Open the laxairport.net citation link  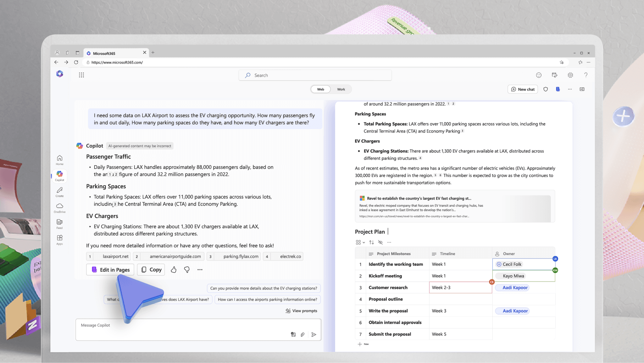coord(115,256)
